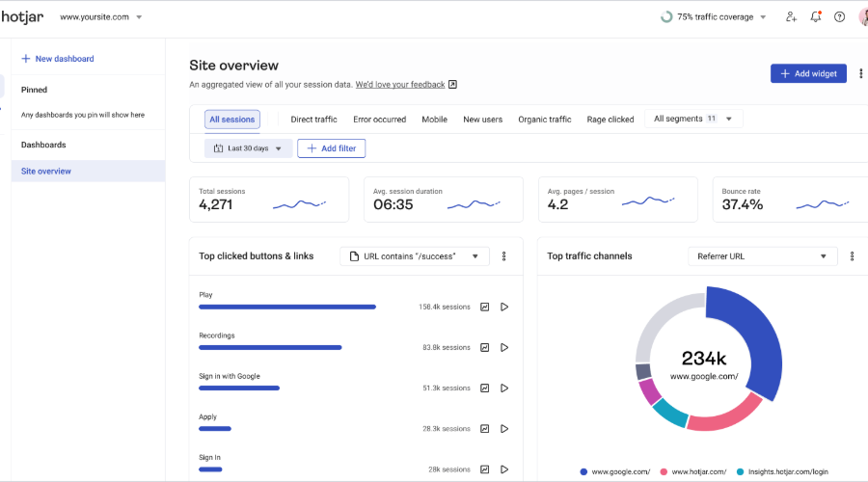Open the Last 30 days date dropdown
868x482 pixels.
click(x=248, y=148)
